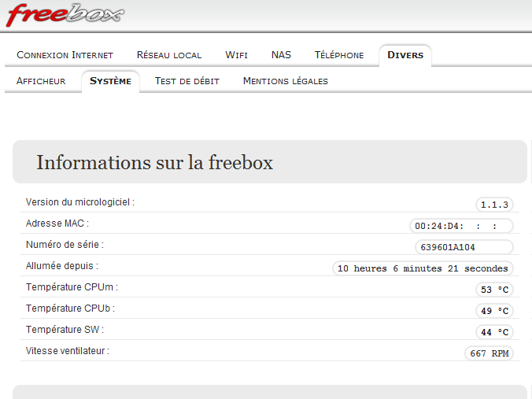The image size is (532, 399).
Task: Click the Adresse MAC label
Action: tap(57, 224)
